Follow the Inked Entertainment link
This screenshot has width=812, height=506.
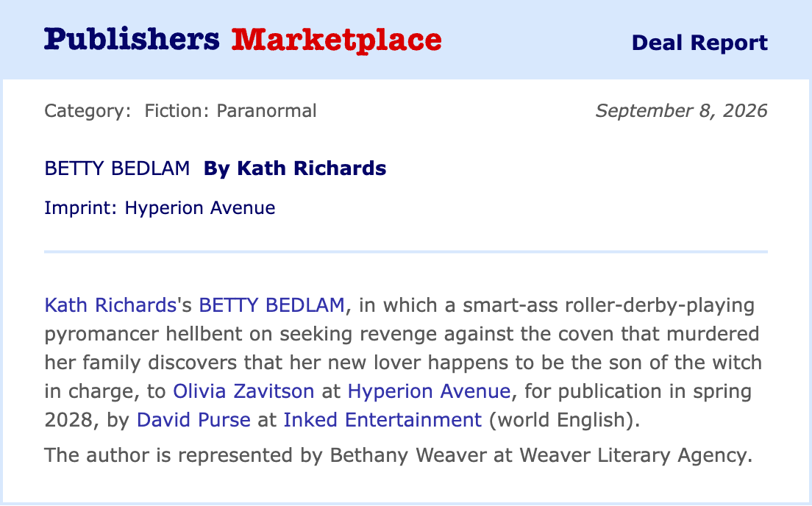pyautogui.click(x=382, y=419)
